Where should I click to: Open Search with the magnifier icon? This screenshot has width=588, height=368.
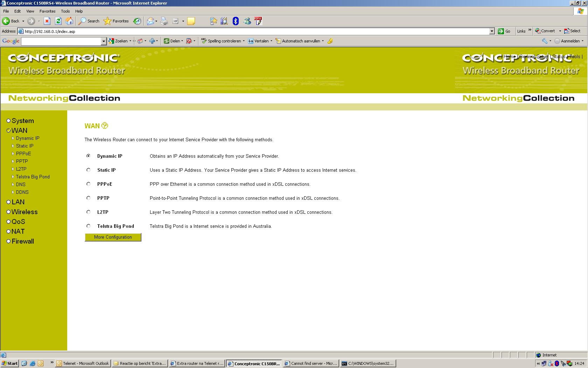tap(82, 21)
